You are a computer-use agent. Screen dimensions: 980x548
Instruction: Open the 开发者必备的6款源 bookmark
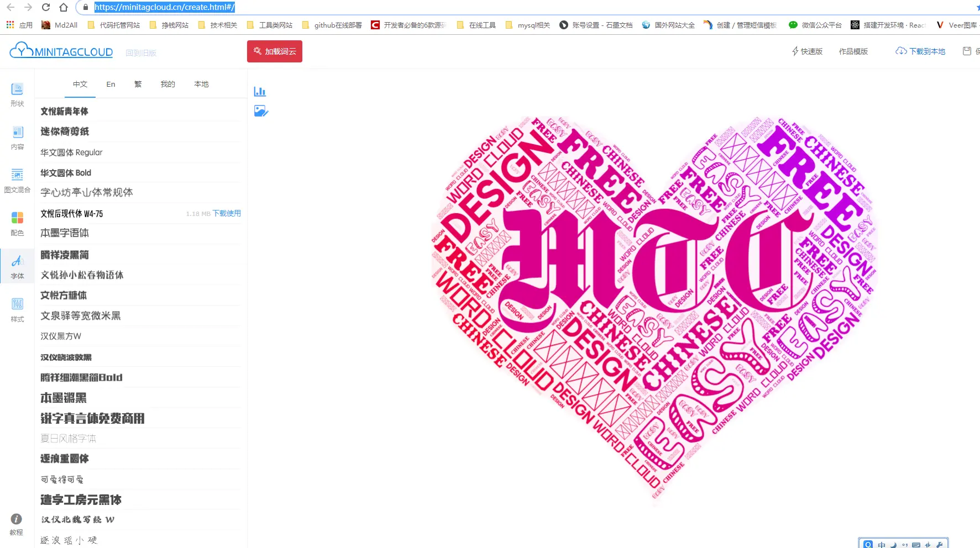(x=408, y=25)
